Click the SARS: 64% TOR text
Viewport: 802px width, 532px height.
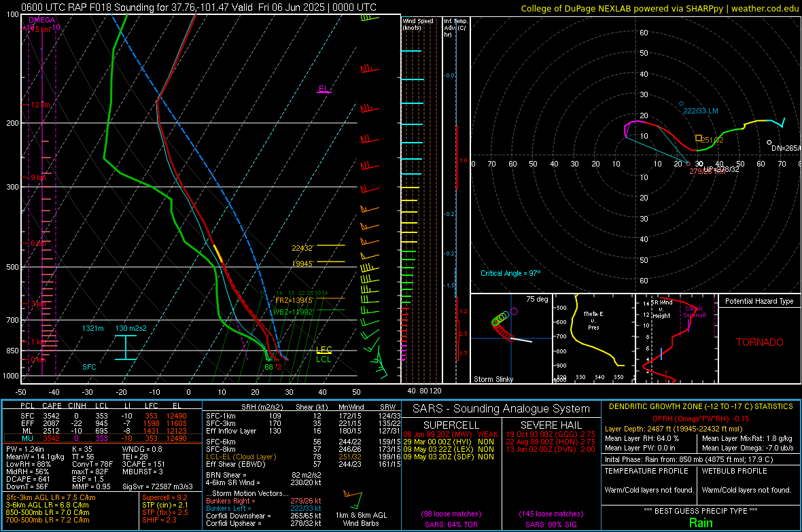[451, 525]
